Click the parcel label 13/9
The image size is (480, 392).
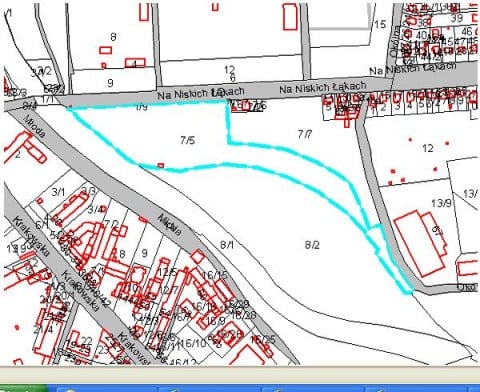click(441, 203)
